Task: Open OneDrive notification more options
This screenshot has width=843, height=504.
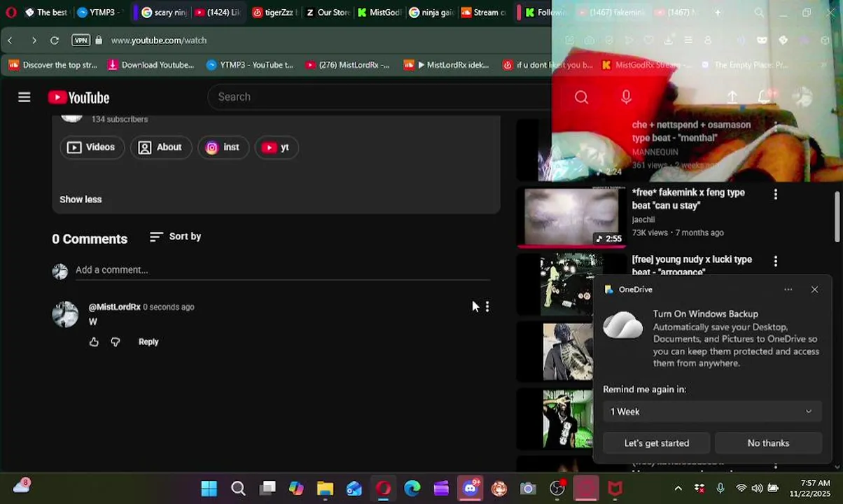Action: [788, 289]
